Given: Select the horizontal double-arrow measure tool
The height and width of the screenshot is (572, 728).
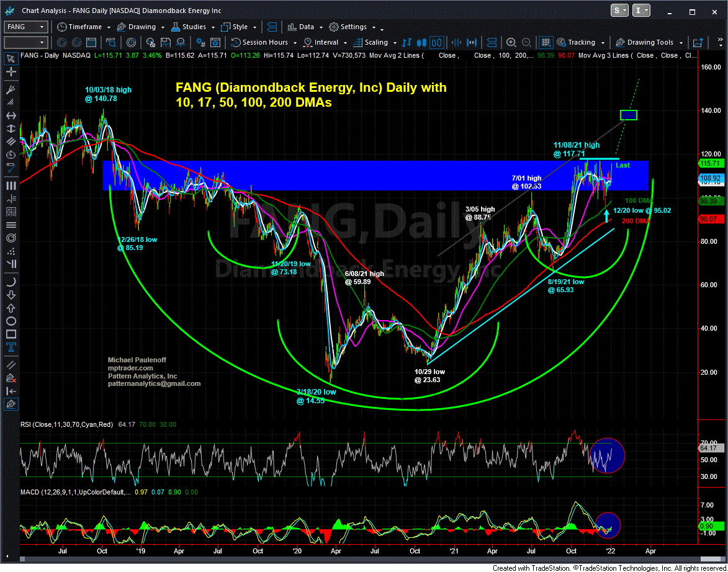Looking at the screenshot, I should [x=10, y=115].
